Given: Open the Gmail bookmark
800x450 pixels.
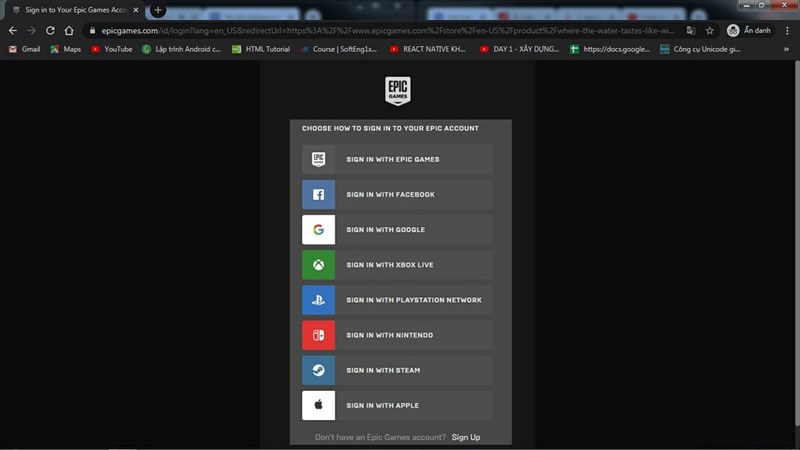Looking at the screenshot, I should pyautogui.click(x=24, y=49).
